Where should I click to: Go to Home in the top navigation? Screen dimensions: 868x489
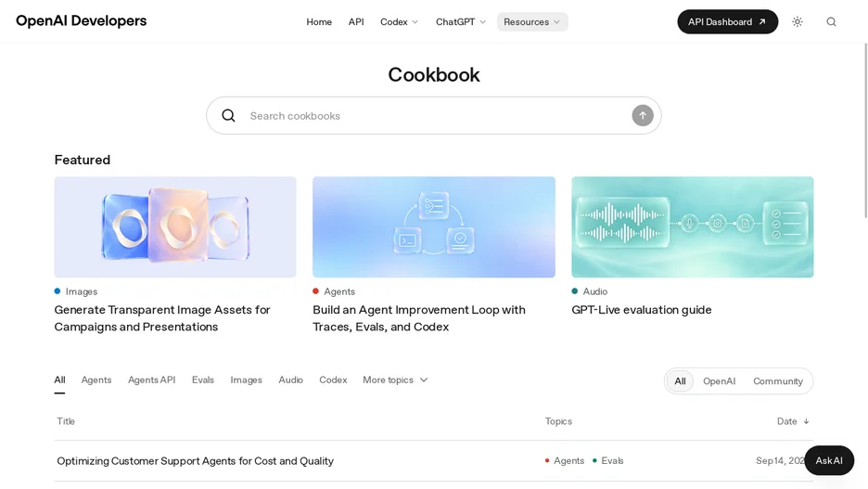(319, 21)
